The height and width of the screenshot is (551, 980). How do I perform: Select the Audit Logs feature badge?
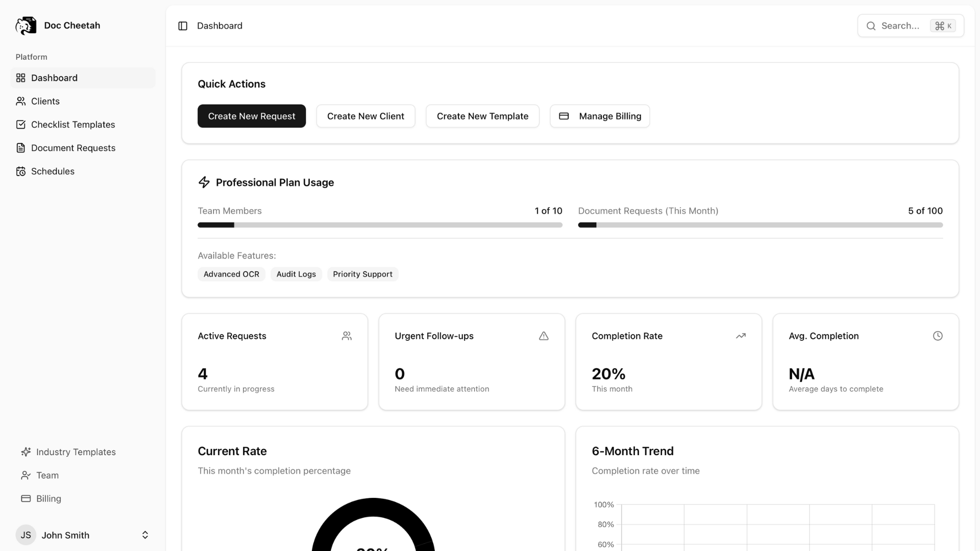[296, 274]
